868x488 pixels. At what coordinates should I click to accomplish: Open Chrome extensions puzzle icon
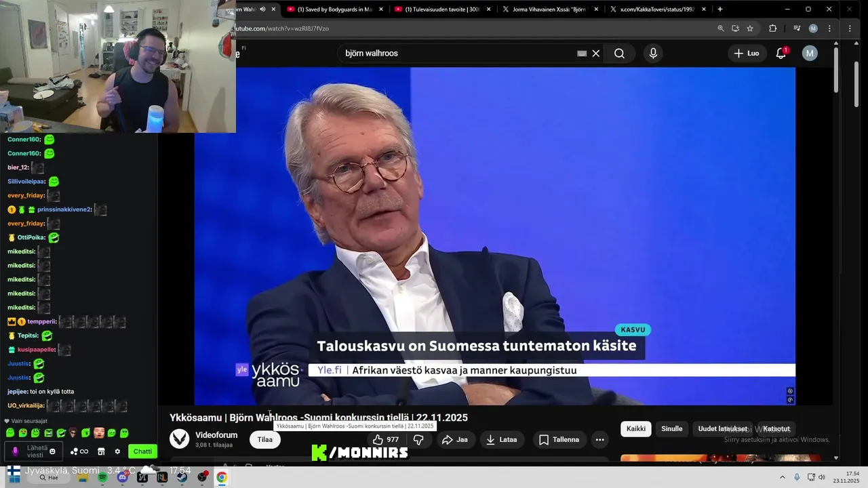772,28
